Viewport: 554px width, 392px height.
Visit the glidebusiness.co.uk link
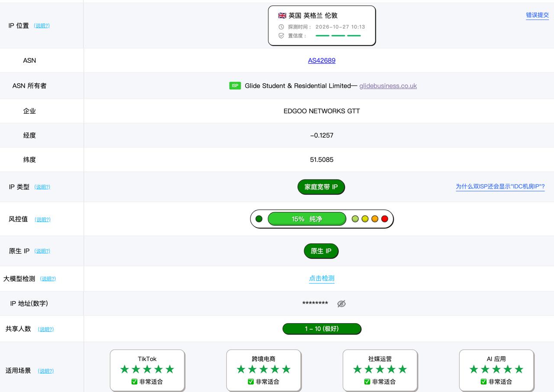388,86
